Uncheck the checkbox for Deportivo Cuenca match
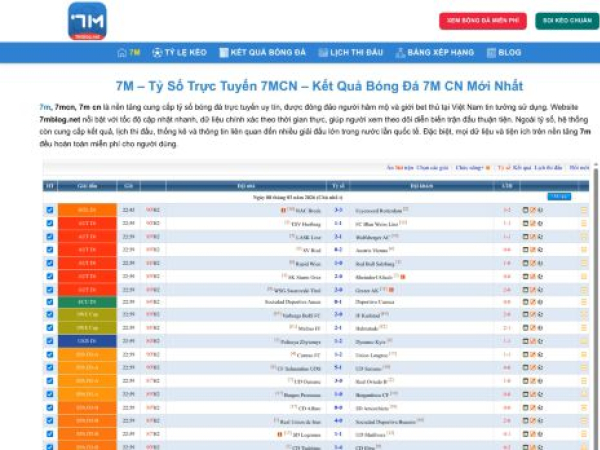The width and height of the screenshot is (600, 450). (50, 302)
